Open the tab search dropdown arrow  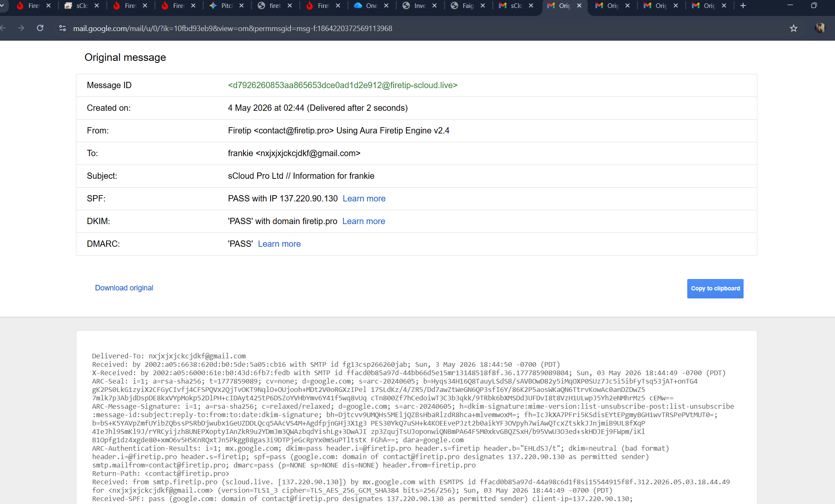tap(3, 6)
